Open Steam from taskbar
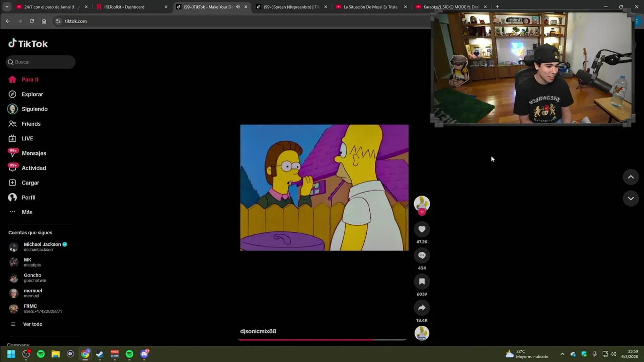Image resolution: width=644 pixels, height=362 pixels. point(100,354)
